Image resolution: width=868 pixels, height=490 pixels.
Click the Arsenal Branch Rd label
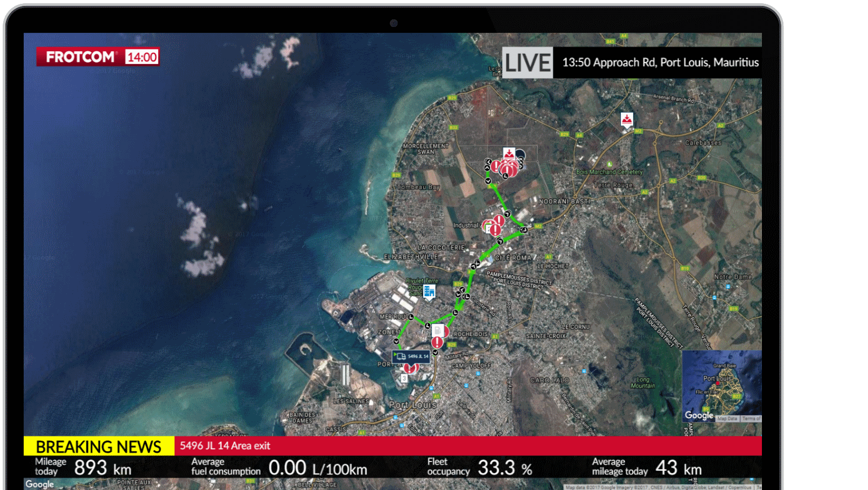pyautogui.click(x=674, y=99)
